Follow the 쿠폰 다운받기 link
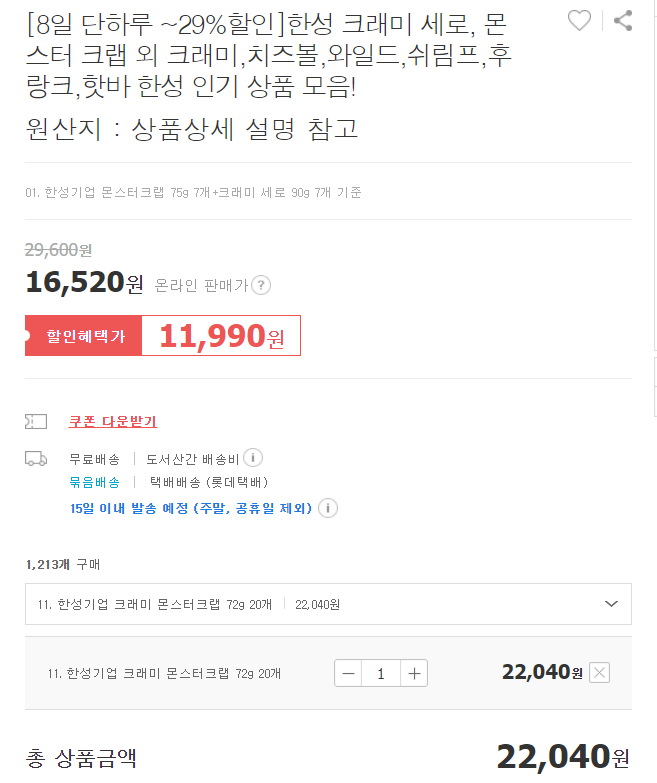This screenshot has height=783, width=657. point(113,421)
